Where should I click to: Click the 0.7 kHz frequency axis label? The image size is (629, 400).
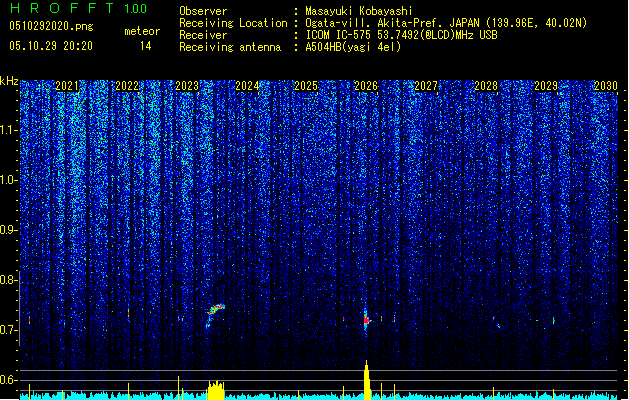[x=9, y=330]
